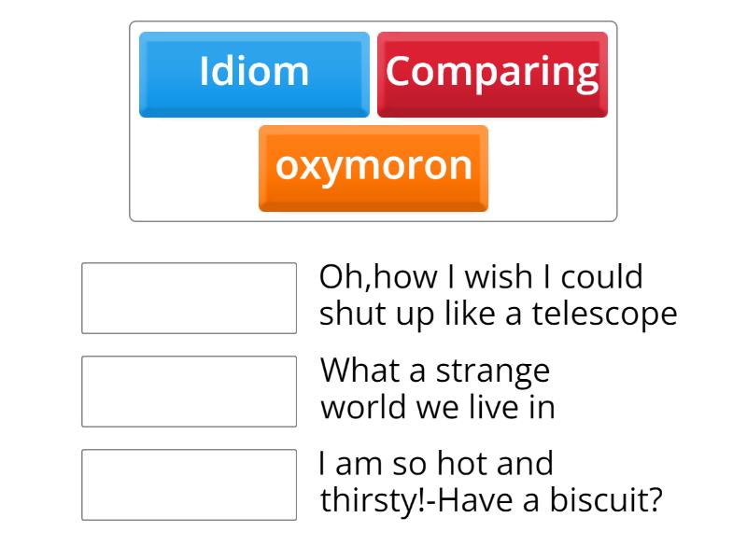Click the answer box beside the strange world sentence
This screenshot has height=560, width=747.
click(x=189, y=389)
